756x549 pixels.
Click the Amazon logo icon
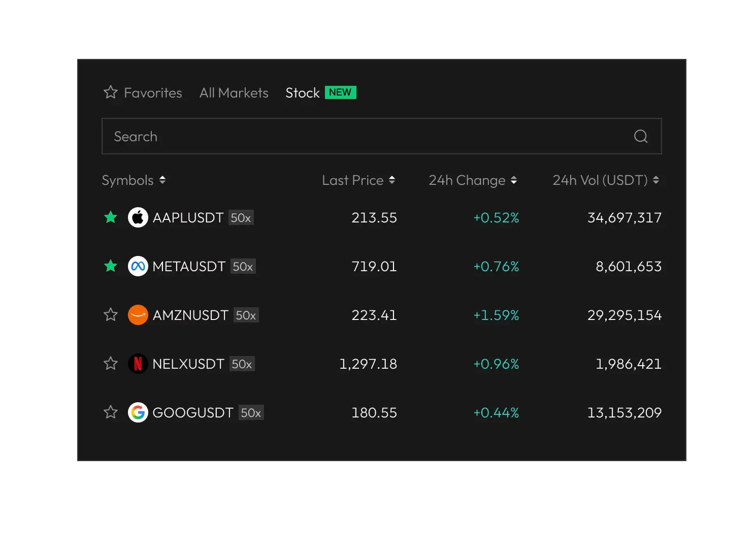(138, 315)
